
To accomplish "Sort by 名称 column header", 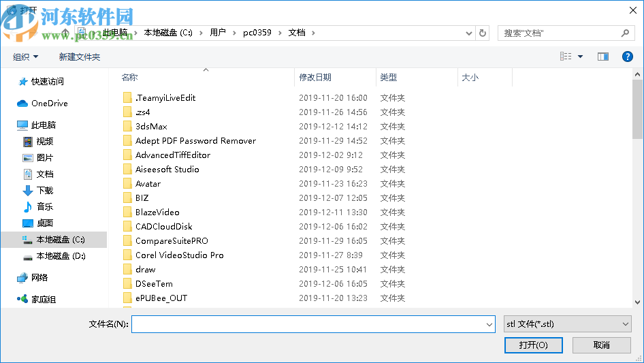I will [129, 77].
